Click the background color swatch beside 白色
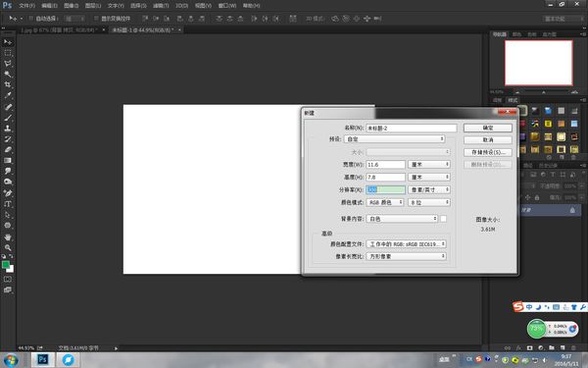Screen dimensions: 588x368 pos(443,219)
